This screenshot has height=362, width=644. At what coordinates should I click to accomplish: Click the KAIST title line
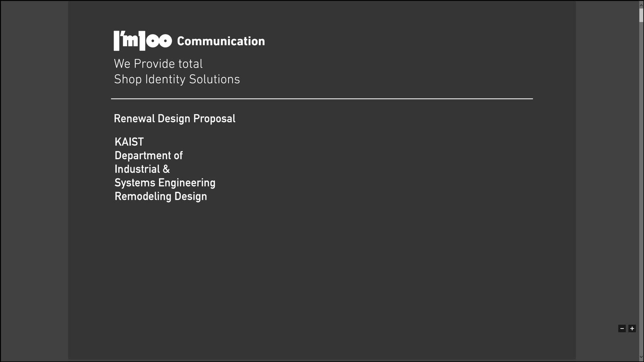click(129, 142)
